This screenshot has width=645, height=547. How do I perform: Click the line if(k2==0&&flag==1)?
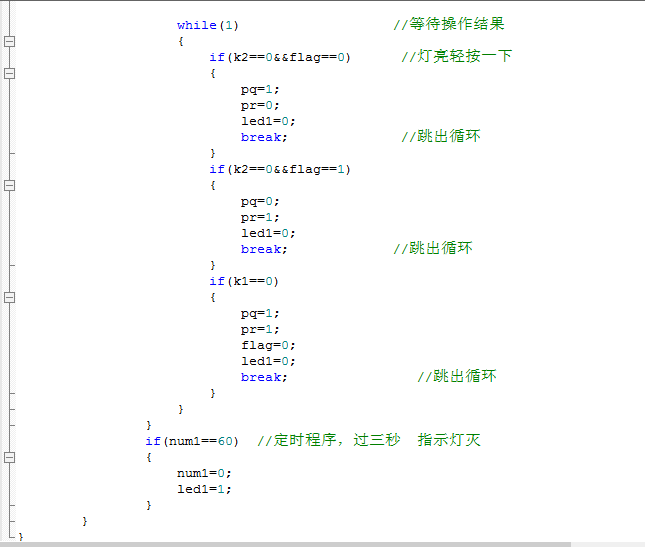point(280,169)
